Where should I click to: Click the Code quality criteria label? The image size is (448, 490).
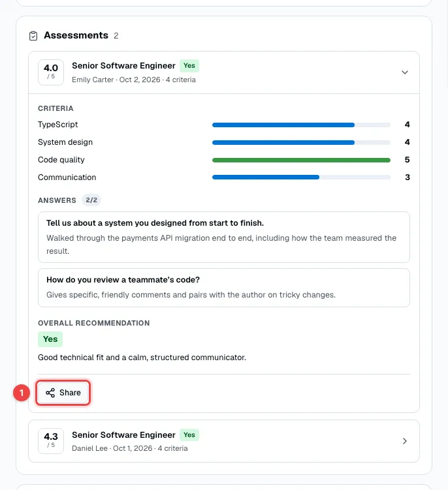(x=61, y=160)
